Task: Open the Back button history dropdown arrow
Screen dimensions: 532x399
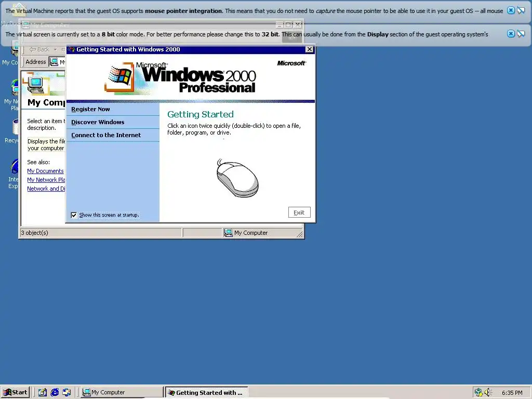Action: coord(55,49)
